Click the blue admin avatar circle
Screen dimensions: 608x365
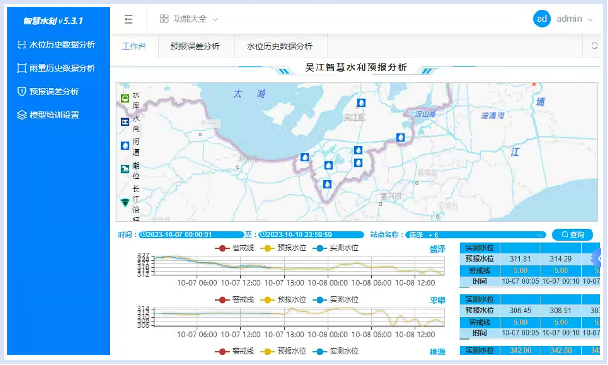coord(542,19)
